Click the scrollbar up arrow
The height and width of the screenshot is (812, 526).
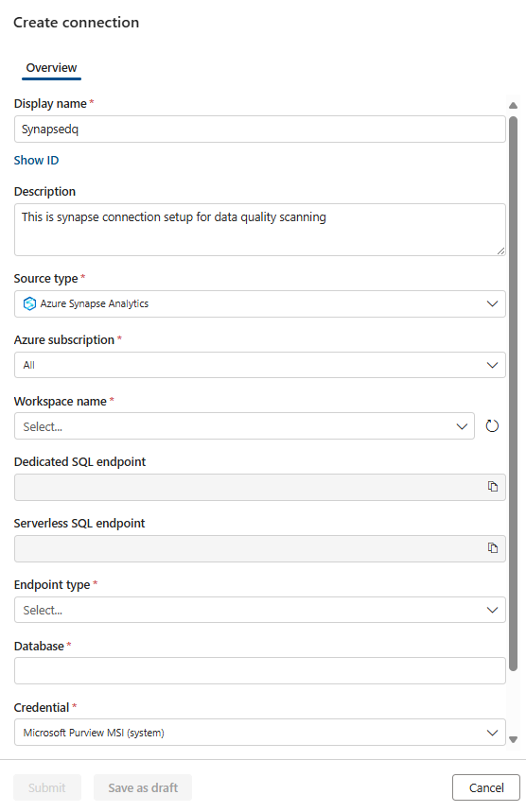click(x=513, y=105)
